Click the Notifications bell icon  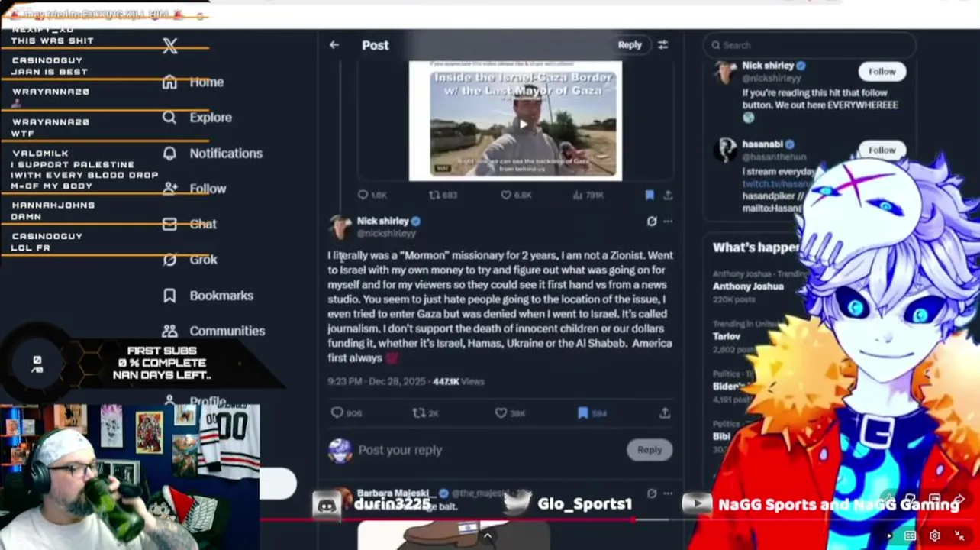tap(169, 153)
